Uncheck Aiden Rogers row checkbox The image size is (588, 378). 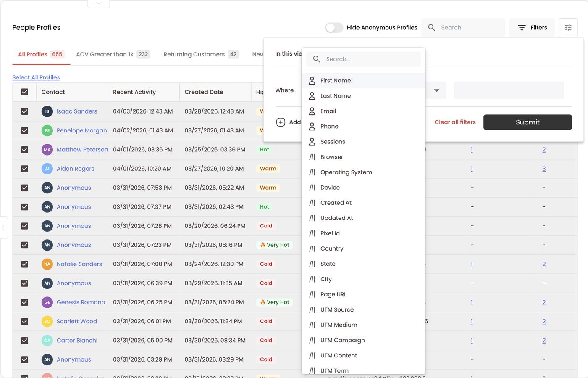tap(25, 169)
